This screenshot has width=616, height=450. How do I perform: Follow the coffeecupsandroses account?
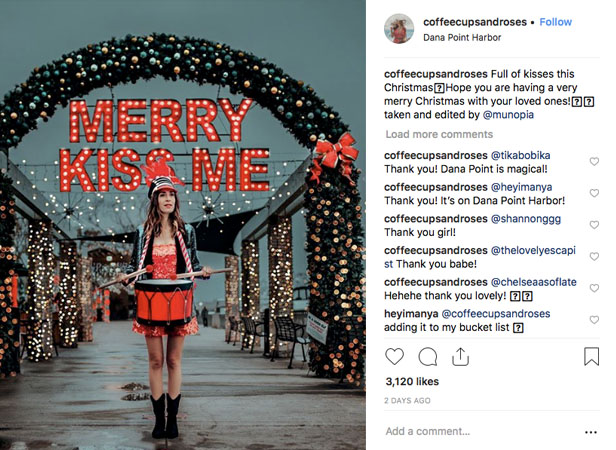(x=556, y=22)
